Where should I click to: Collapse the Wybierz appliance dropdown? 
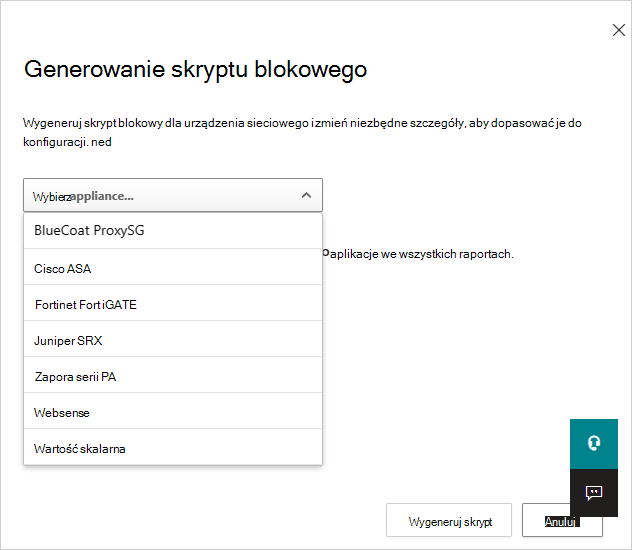[x=173, y=195]
